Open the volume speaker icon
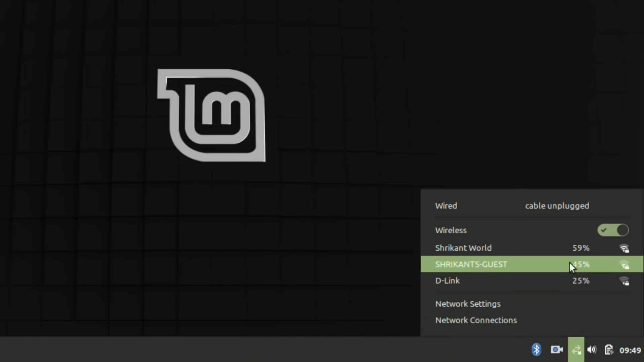The height and width of the screenshot is (362, 644). (x=592, y=350)
